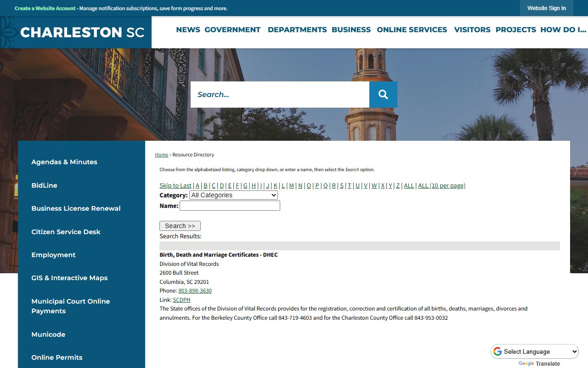This screenshot has height=368, width=588.
Task: Click Create a Website Account link
Action: (45, 8)
